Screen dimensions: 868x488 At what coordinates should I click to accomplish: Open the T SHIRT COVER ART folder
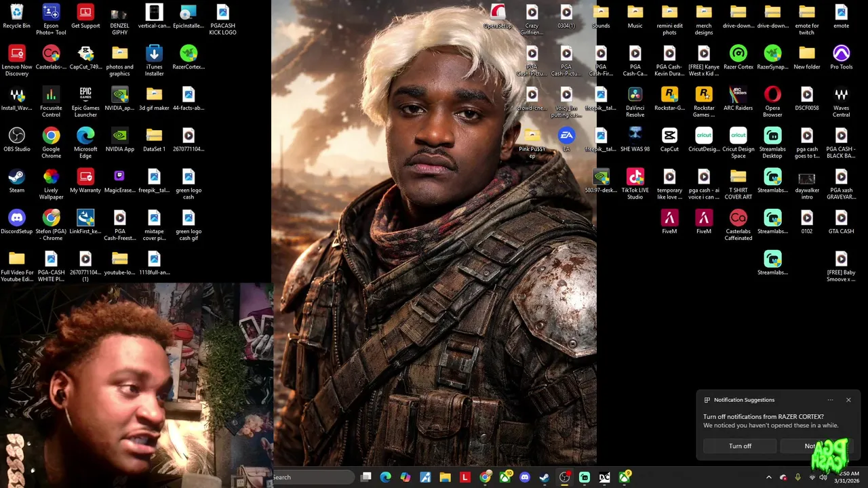pyautogui.click(x=738, y=184)
